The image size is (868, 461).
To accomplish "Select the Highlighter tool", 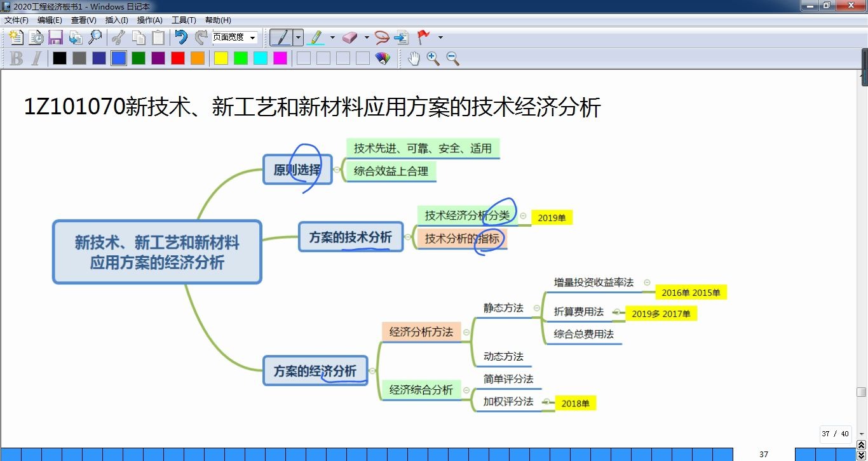I will [x=315, y=37].
